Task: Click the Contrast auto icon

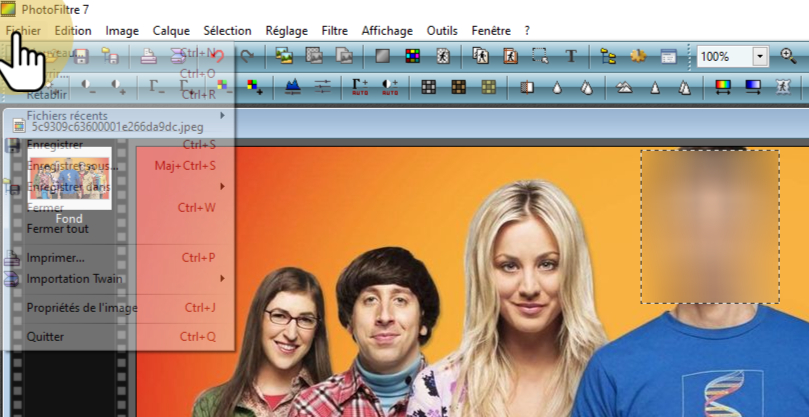Action: coord(390,86)
